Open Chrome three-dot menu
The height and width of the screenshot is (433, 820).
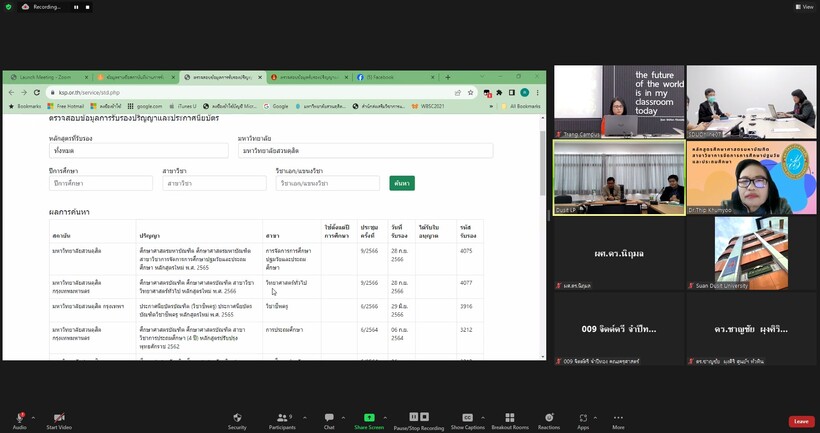pos(537,93)
